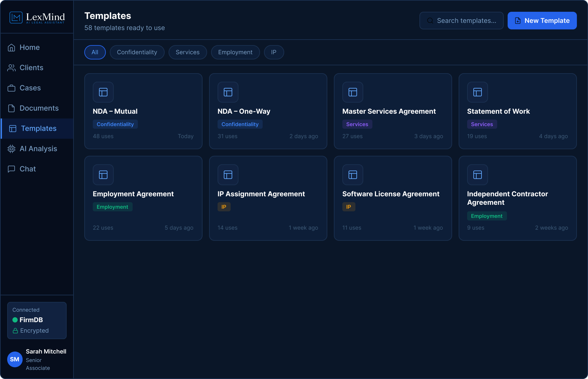
Task: Go to Documents in the sidebar
Action: 37,108
